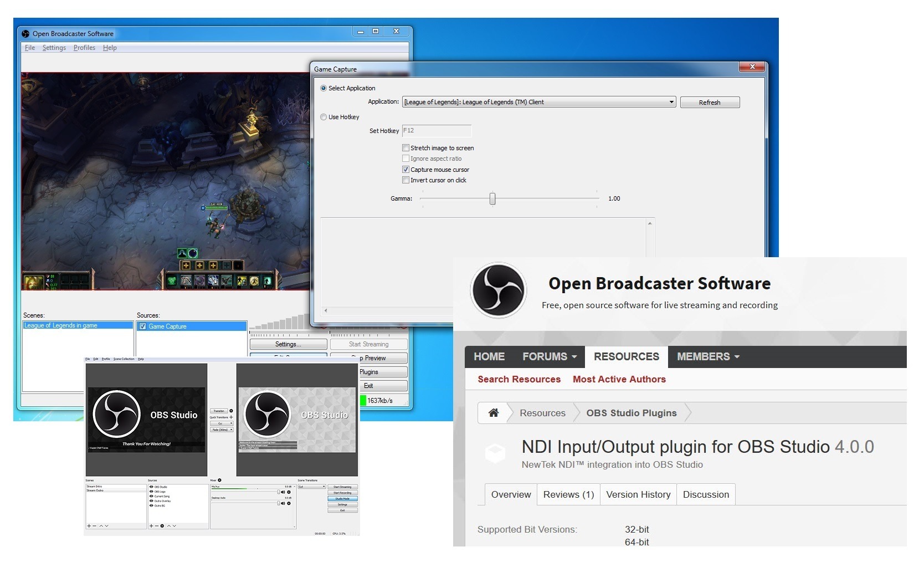Open the OBS Studio Plugins breadcrumb link
924x562 pixels.
632,413
